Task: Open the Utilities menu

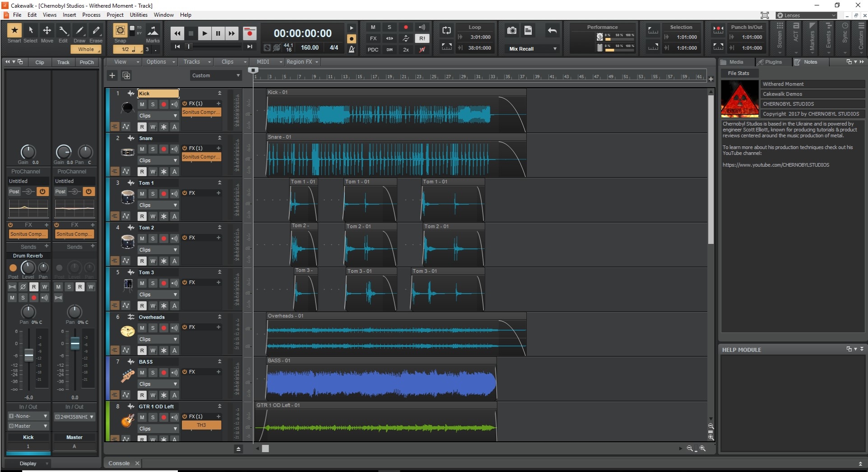Action: pyautogui.click(x=139, y=15)
